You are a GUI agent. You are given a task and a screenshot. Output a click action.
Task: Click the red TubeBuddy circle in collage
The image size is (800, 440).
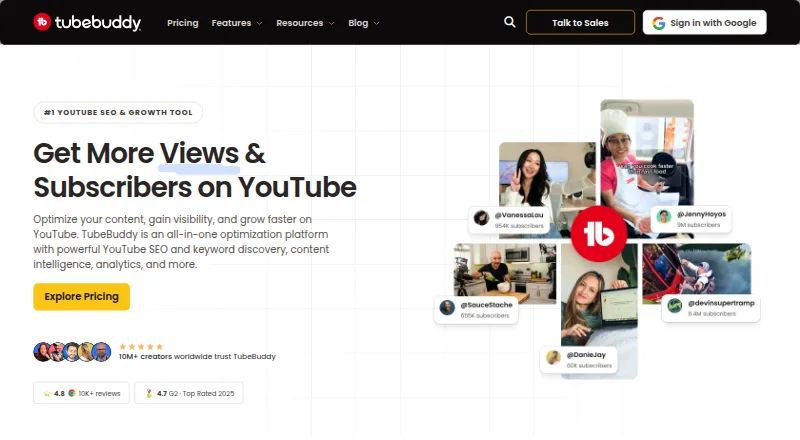(x=598, y=234)
